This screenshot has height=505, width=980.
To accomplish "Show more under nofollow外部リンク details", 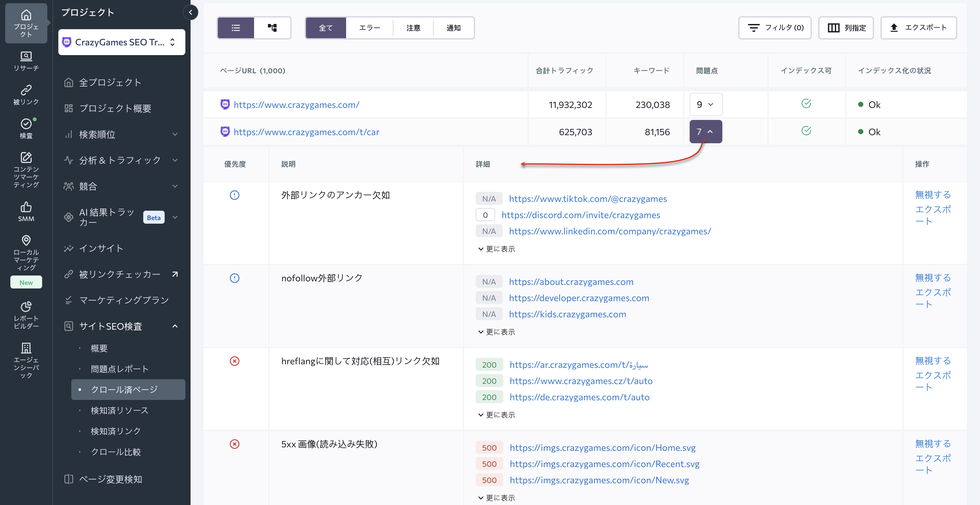I will (x=496, y=332).
